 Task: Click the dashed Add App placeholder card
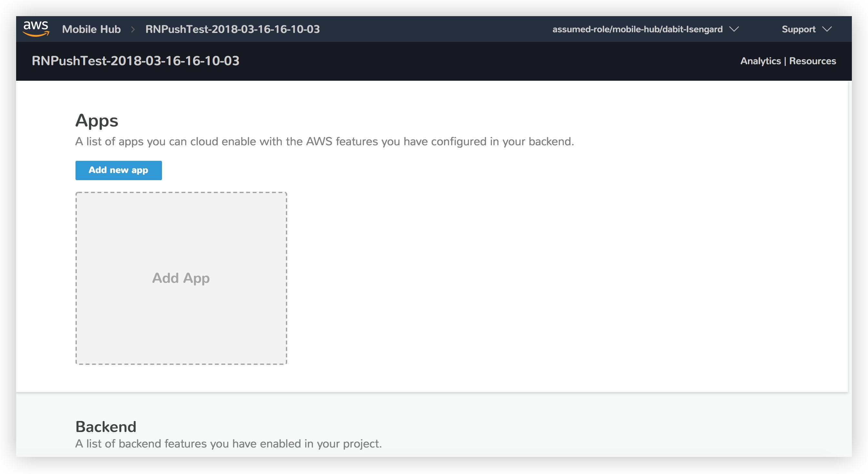click(181, 278)
